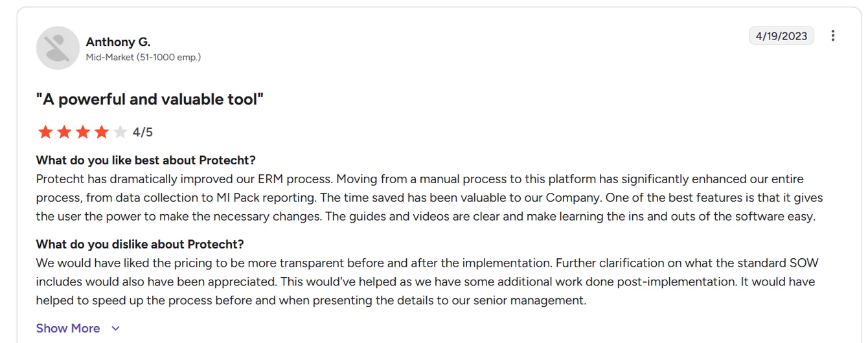The image size is (868, 343).
Task: Expand review using the Show More chevron
Action: tap(115, 329)
